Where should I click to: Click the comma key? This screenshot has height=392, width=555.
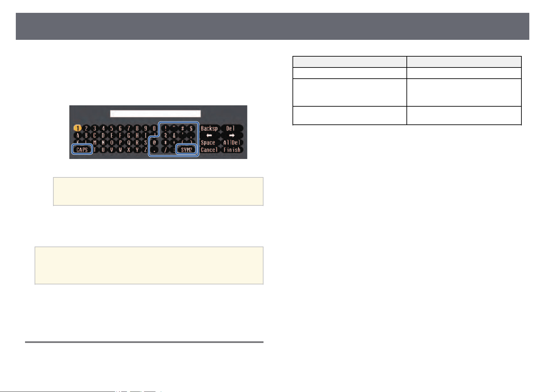click(x=191, y=135)
